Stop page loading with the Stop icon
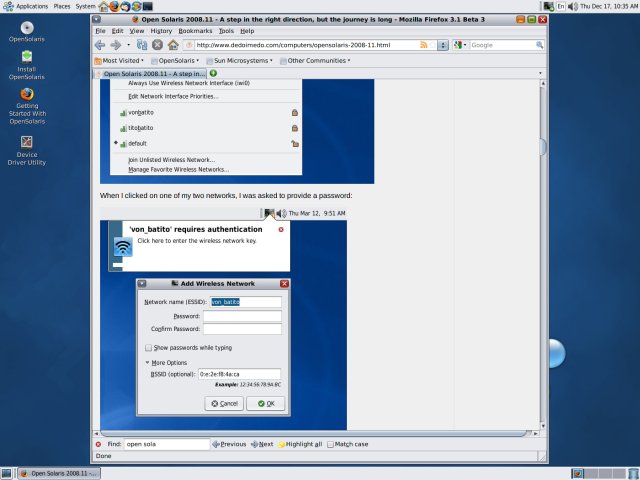 tap(157, 45)
